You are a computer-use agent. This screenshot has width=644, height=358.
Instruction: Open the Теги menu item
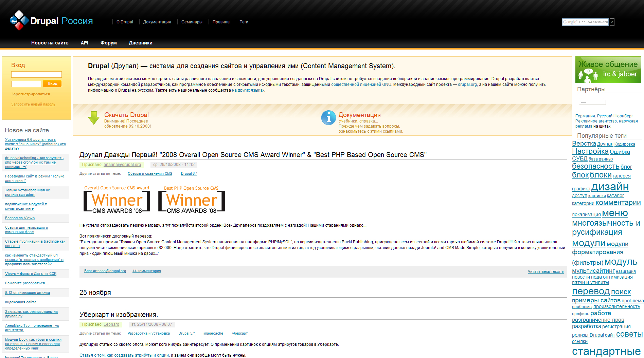[244, 22]
